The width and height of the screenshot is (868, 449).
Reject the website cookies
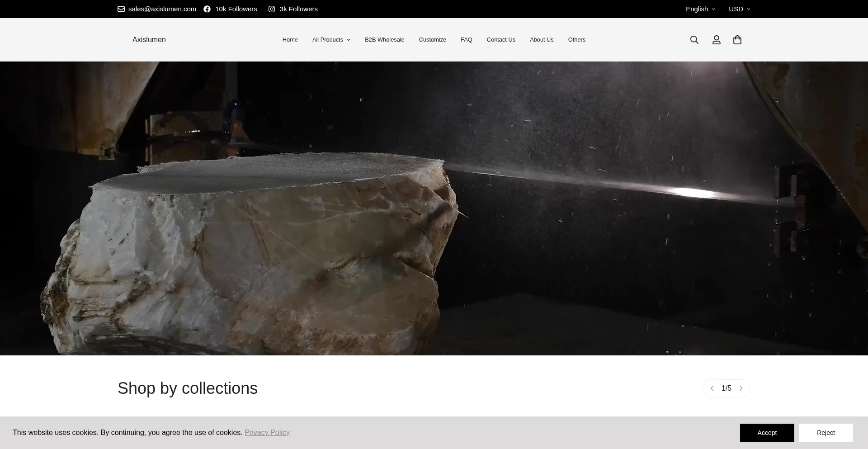[x=826, y=433]
